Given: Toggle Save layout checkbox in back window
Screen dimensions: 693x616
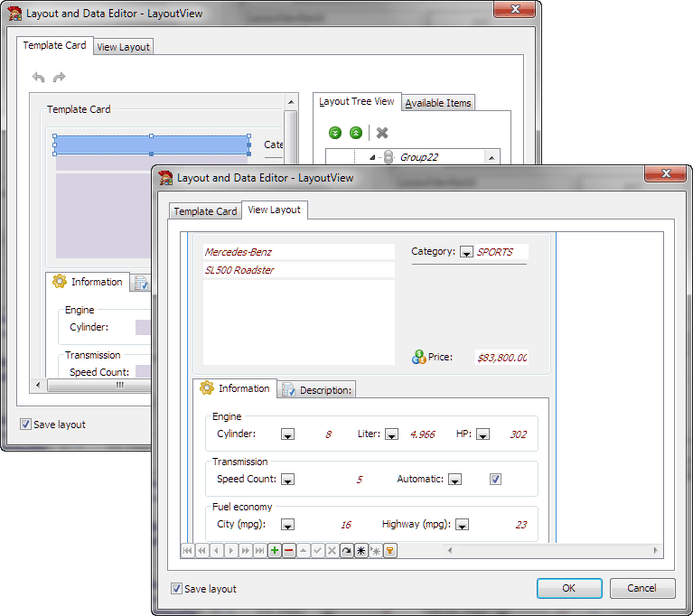Looking at the screenshot, I should (25, 425).
